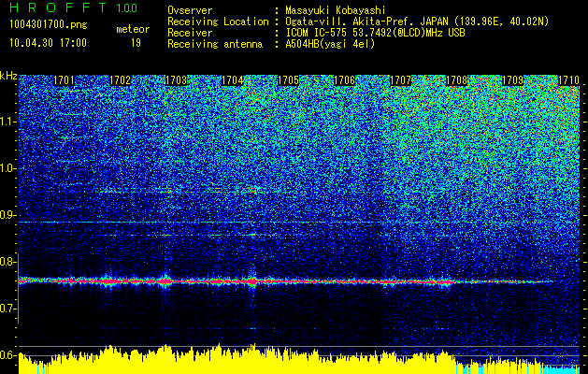Click the 1709 time marker
The image size is (588, 374).
click(x=512, y=80)
